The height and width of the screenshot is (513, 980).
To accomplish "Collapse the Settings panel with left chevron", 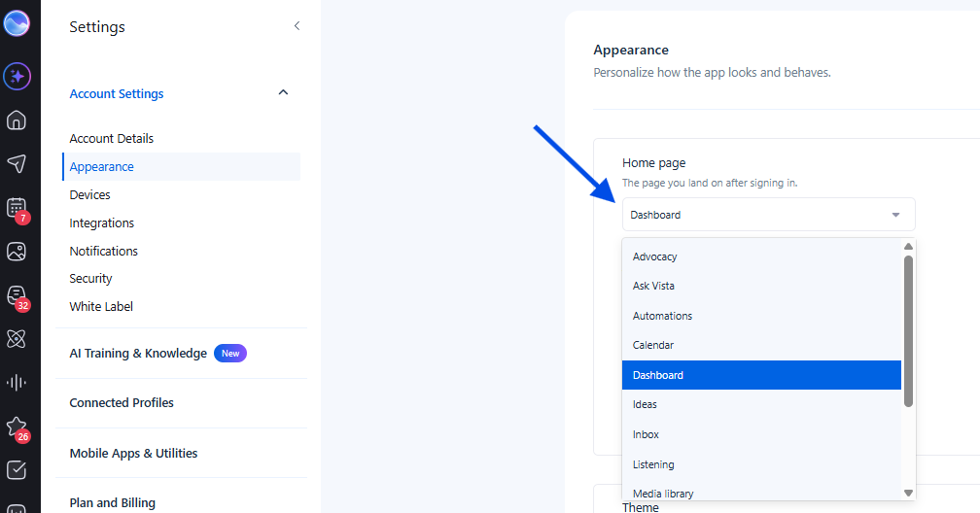I will (x=297, y=25).
